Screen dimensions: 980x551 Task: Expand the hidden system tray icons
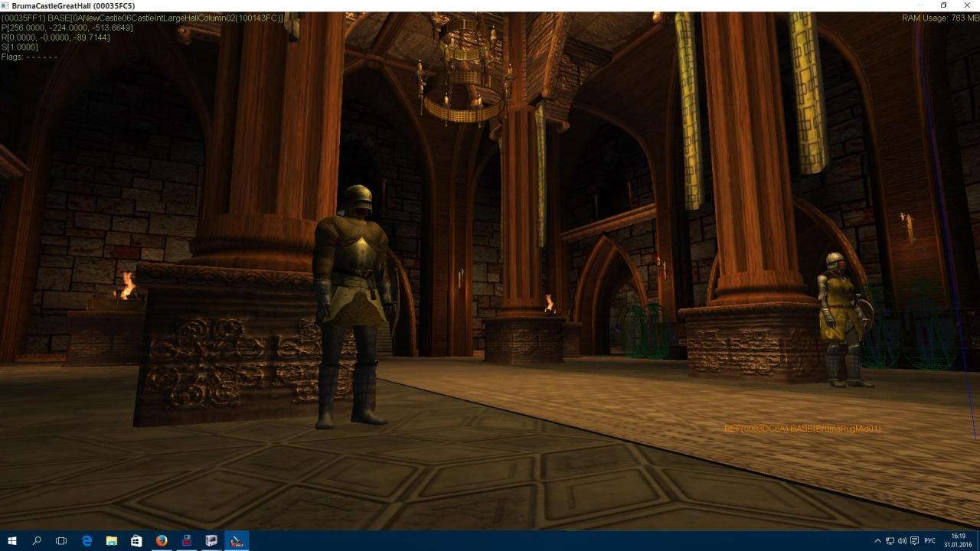[877, 541]
